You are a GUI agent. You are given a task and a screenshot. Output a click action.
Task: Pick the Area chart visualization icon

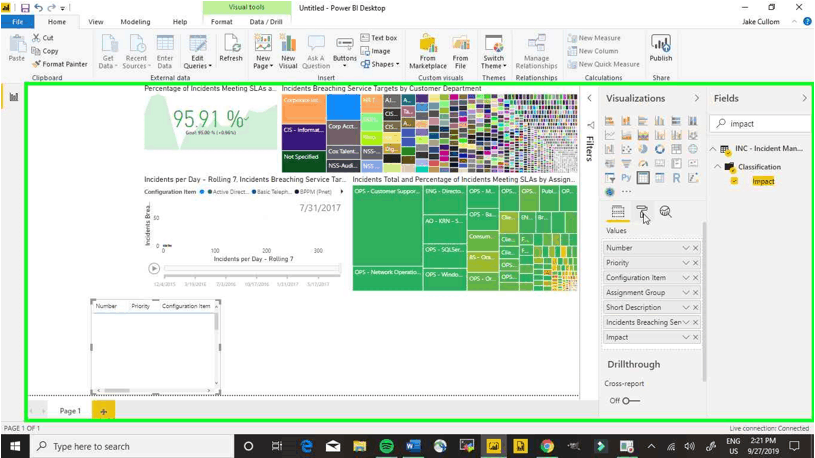click(x=626, y=135)
